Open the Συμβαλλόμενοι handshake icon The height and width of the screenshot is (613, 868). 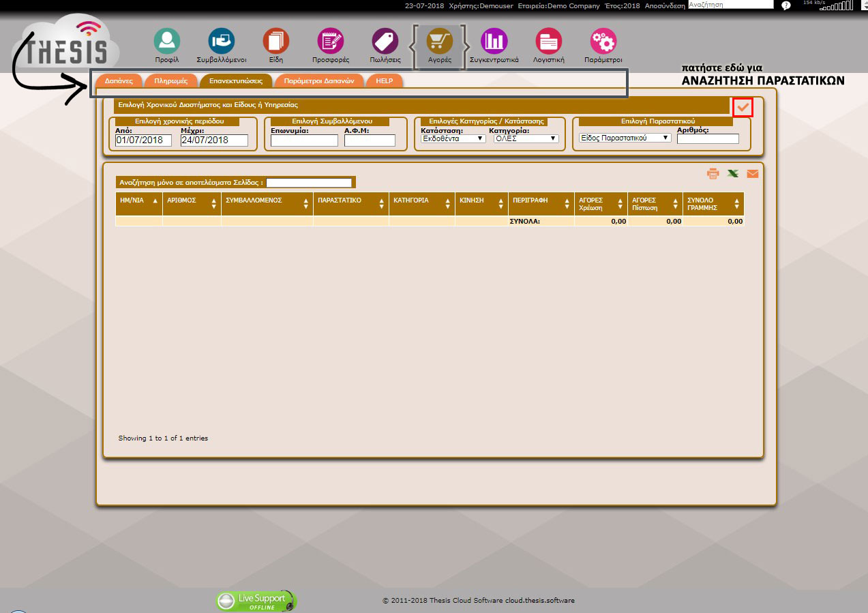[221, 42]
